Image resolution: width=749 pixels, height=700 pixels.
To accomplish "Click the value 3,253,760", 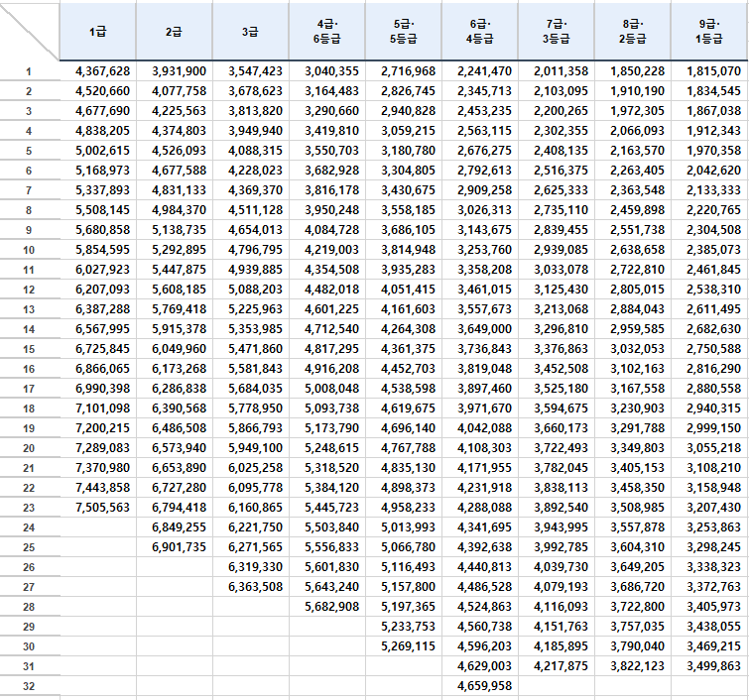I will 484,250.
